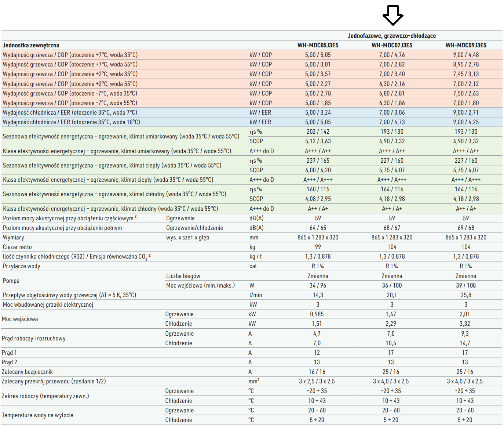
Task: Click value 3 x 2,5 / 3 x 2,5
Action: point(317,381)
